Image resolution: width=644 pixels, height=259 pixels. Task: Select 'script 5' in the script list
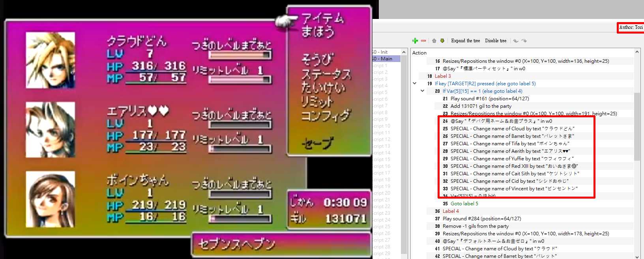point(380,92)
